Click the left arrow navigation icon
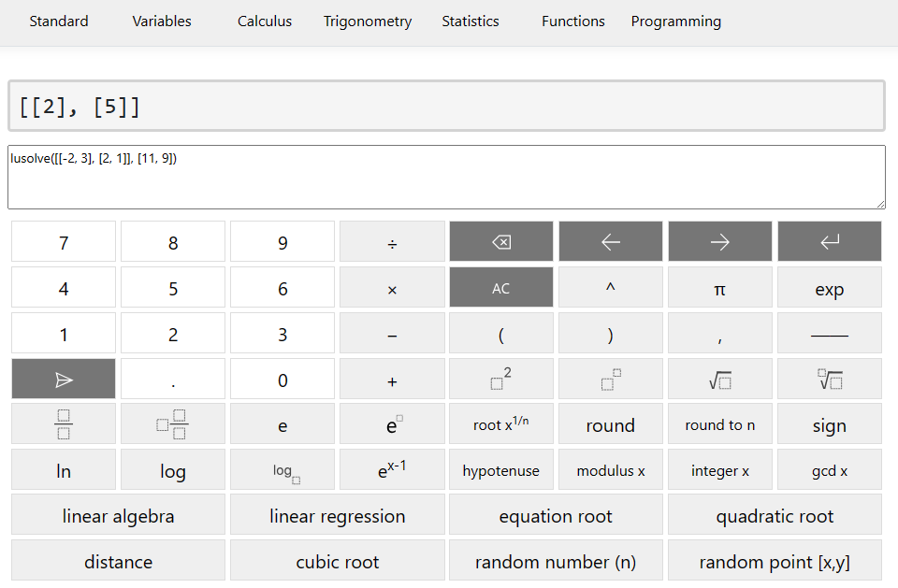This screenshot has height=588, width=898. 610,240
